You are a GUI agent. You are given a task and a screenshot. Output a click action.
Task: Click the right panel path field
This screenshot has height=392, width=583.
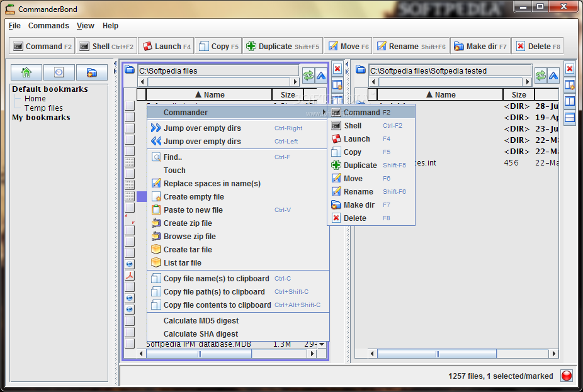(450, 70)
